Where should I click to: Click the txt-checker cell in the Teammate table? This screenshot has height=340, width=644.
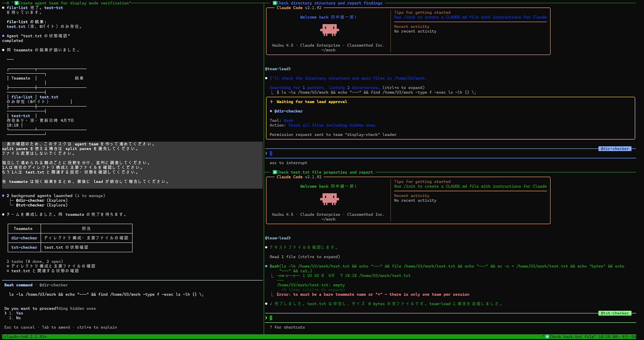coord(24,248)
